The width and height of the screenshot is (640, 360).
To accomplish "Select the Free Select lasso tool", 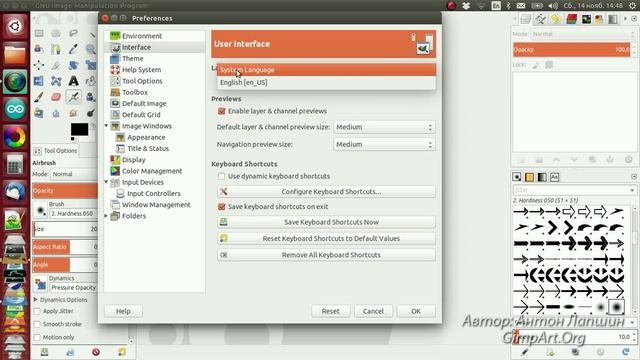I will click(x=73, y=33).
